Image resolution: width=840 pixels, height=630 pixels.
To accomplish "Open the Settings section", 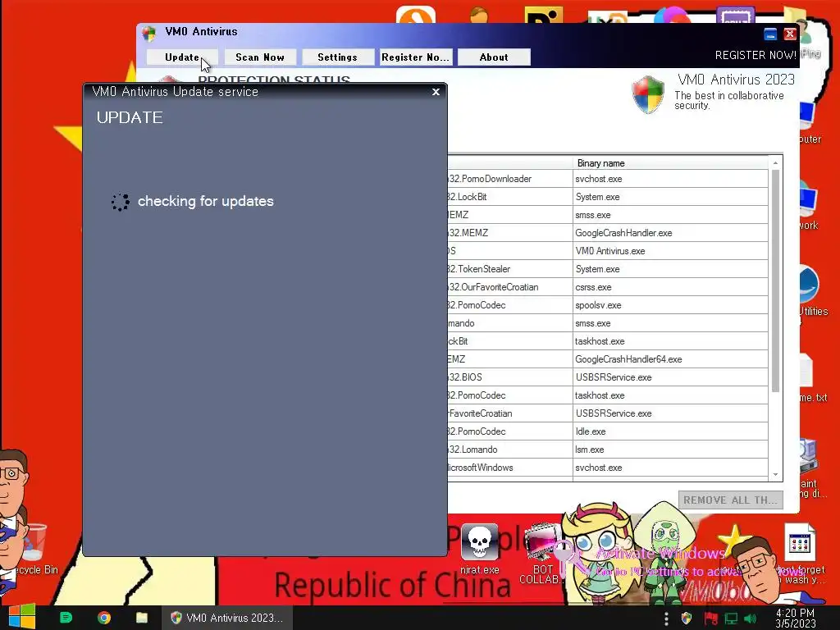I will click(337, 57).
